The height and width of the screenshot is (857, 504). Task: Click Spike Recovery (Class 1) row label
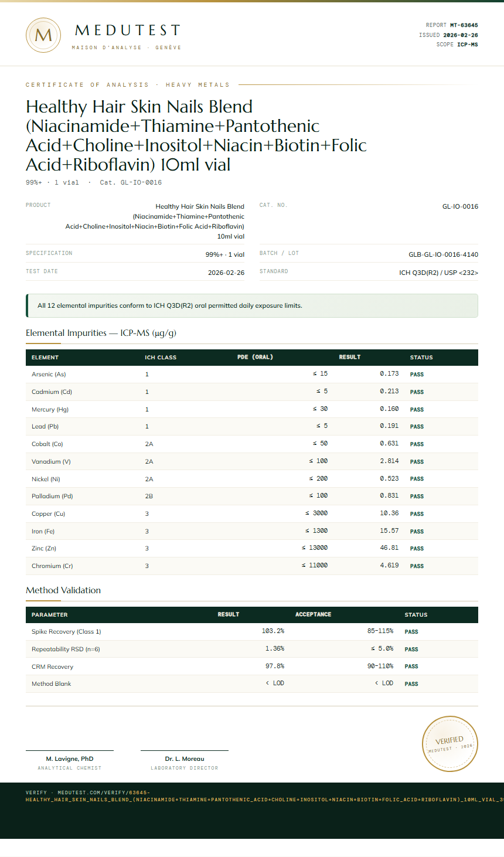(66, 631)
